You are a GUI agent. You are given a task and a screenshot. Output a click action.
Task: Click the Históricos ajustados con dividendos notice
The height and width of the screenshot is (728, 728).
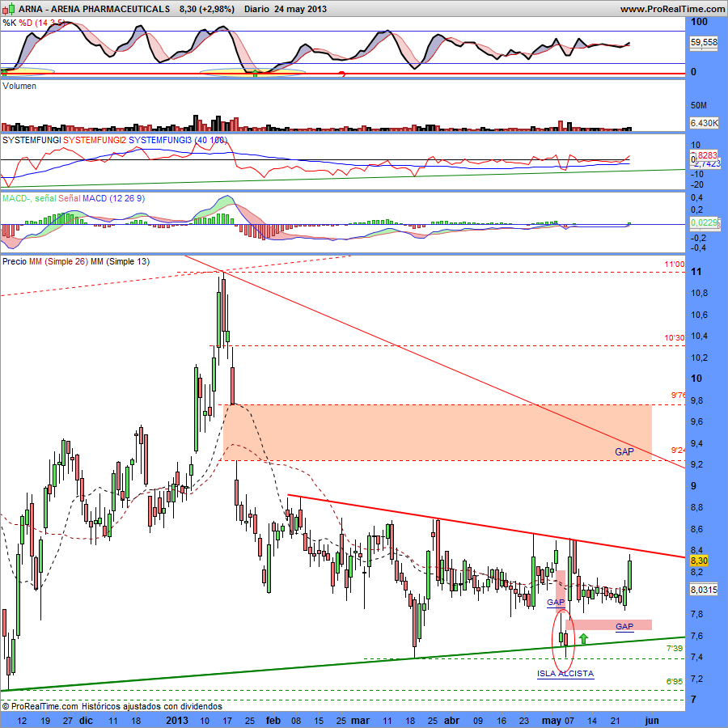(152, 706)
